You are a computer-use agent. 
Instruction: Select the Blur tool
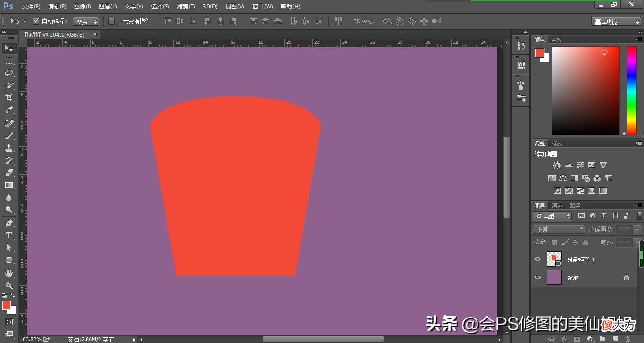(x=9, y=197)
